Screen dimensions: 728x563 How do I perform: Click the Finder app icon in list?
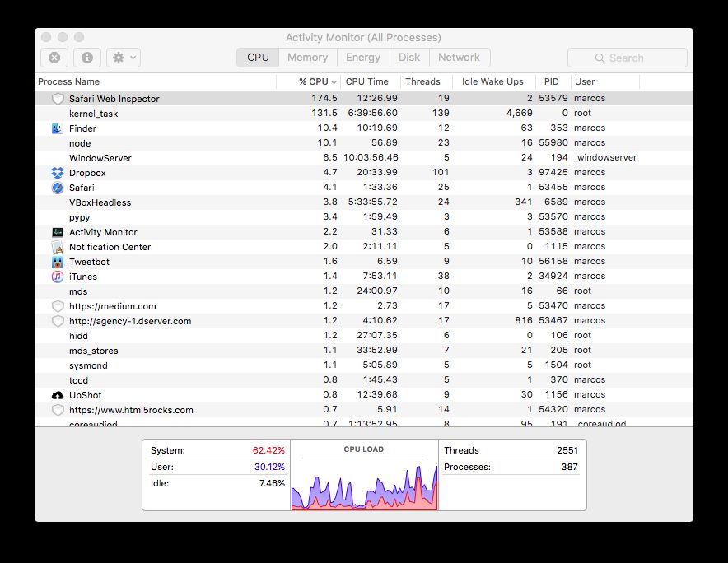coord(58,128)
